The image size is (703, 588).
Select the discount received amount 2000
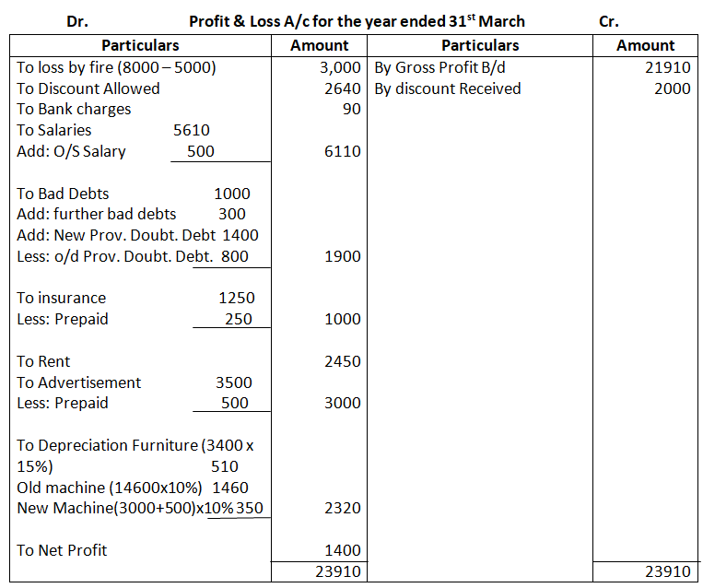tap(672, 88)
